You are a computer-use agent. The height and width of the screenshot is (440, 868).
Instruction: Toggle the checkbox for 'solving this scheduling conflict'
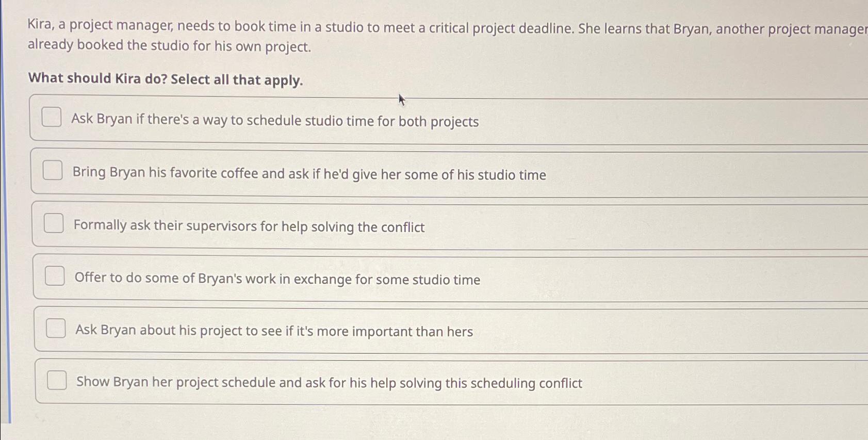pos(56,381)
